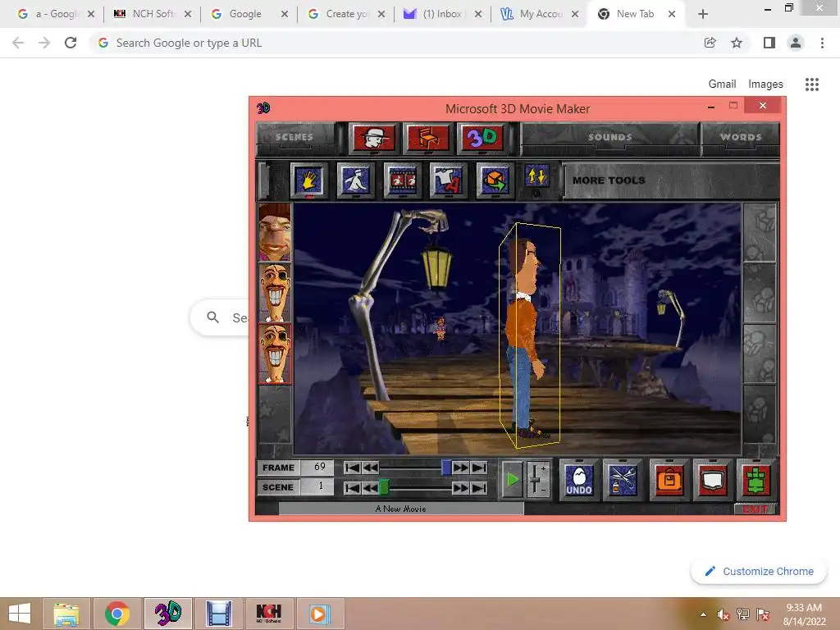Screen dimensions: 840x630
Task: Step back one frame
Action: pos(370,468)
